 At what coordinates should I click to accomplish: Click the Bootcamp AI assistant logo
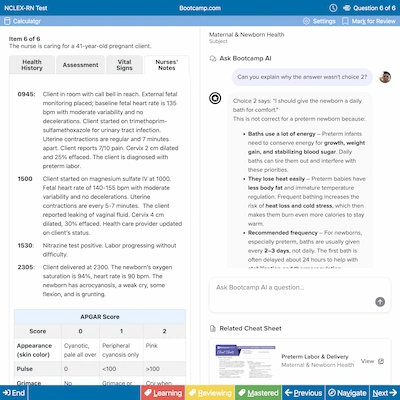pyautogui.click(x=215, y=98)
